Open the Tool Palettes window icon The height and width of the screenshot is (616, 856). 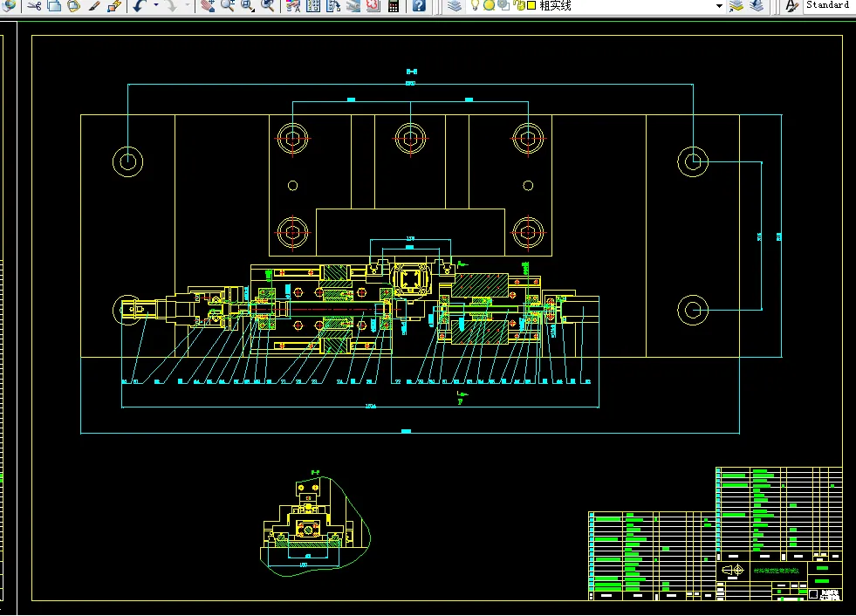[x=333, y=6]
